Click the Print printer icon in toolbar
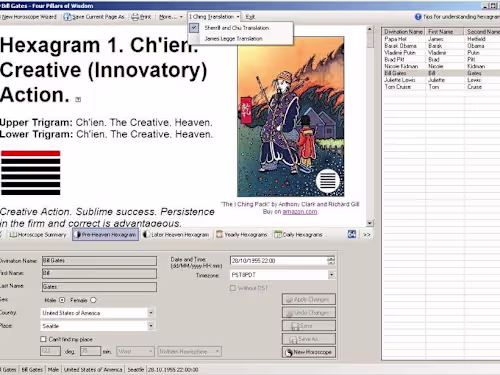This screenshot has height=375, width=500. [135, 17]
